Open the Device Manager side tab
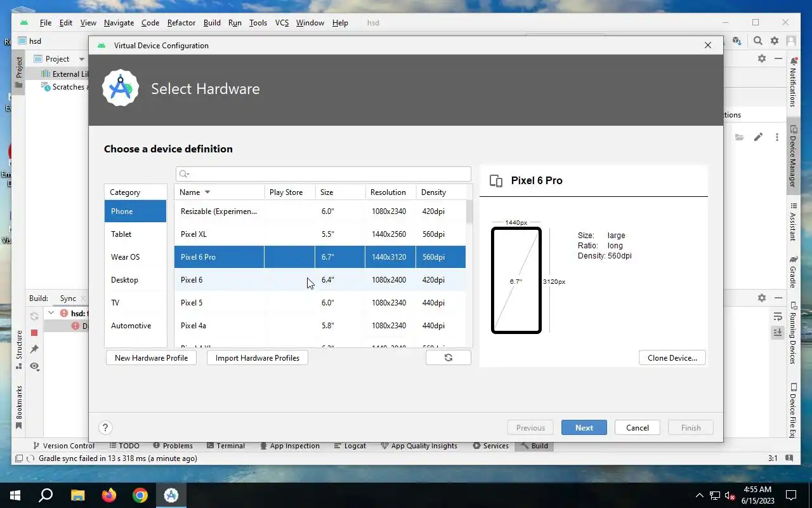 [x=793, y=156]
